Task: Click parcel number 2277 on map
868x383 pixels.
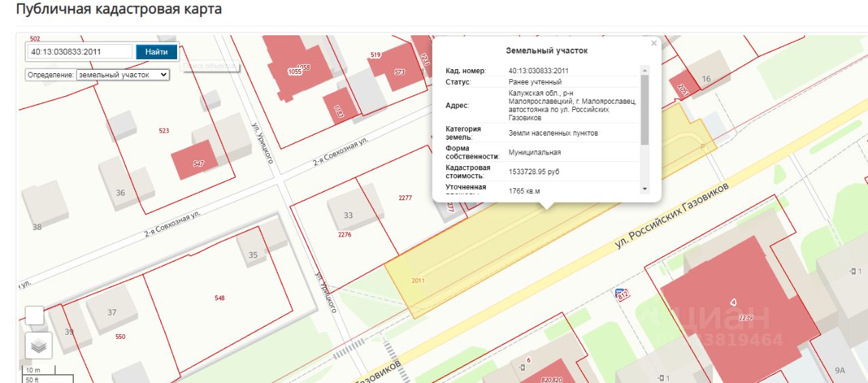Action: coord(406,197)
